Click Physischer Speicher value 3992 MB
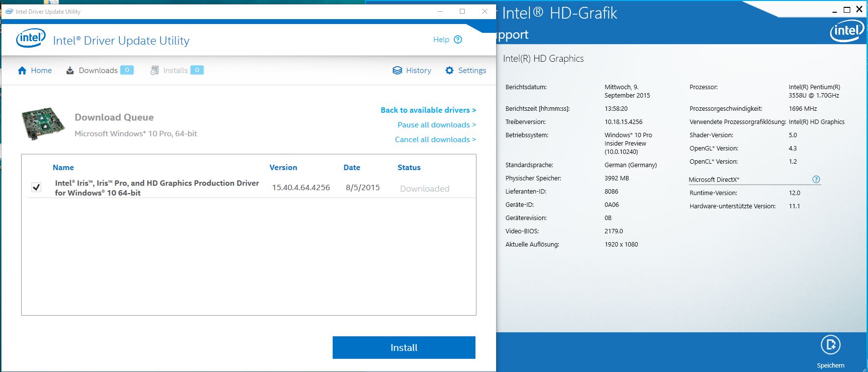 coord(617,178)
